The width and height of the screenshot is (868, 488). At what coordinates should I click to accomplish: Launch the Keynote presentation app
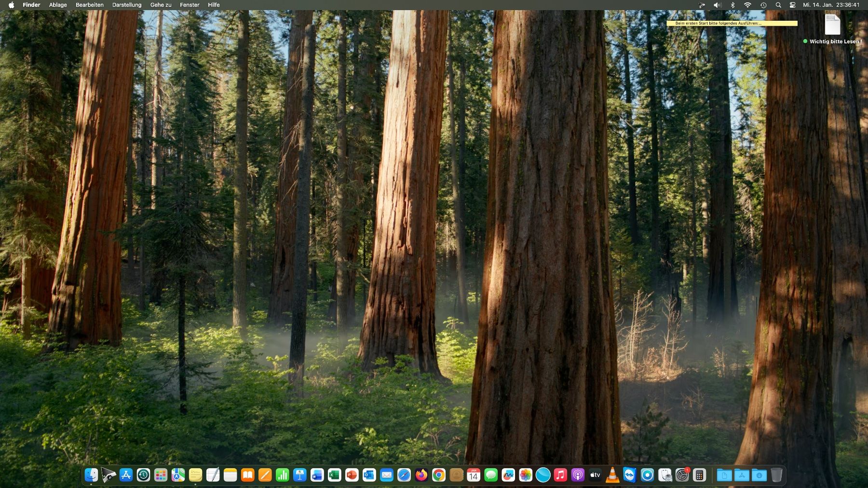300,475
